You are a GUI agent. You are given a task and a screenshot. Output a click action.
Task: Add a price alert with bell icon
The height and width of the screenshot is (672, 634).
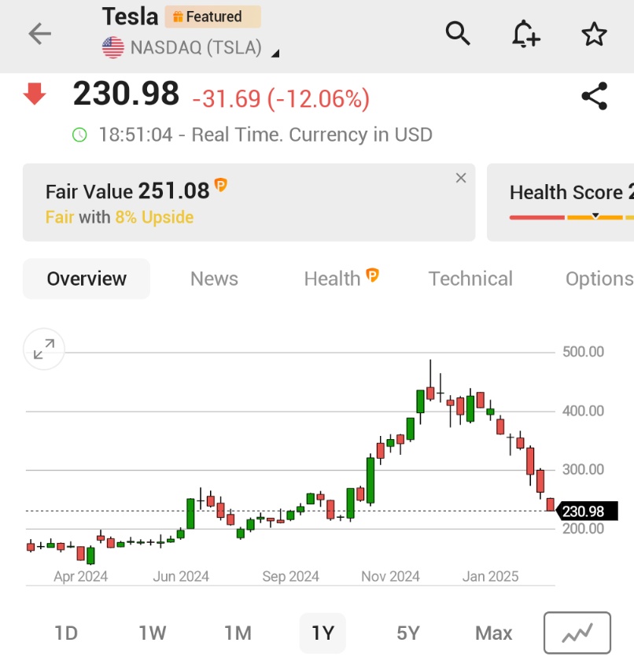click(x=525, y=33)
